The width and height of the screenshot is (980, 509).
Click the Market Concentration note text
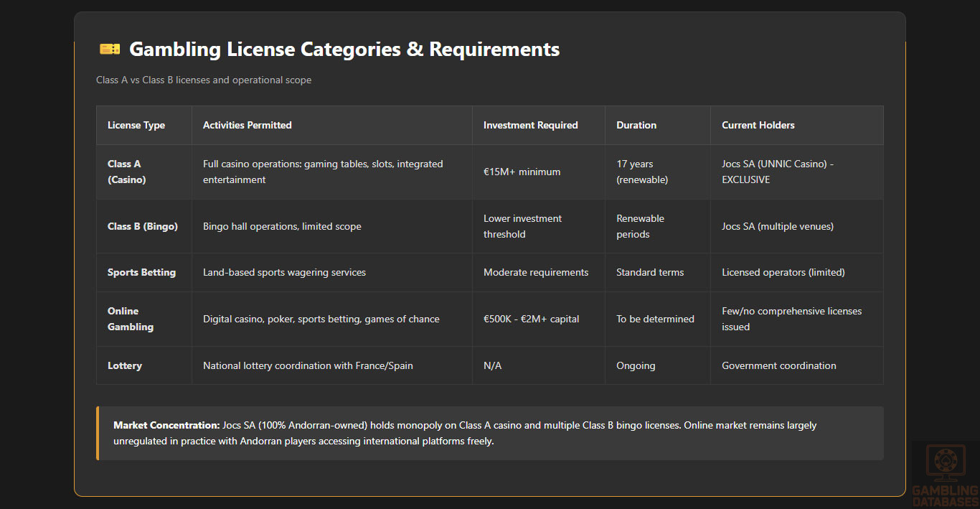coord(465,433)
